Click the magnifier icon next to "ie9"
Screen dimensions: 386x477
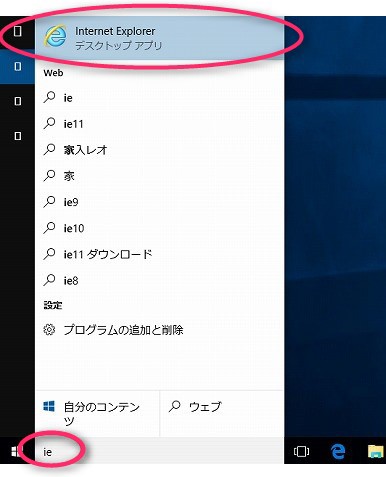49,202
